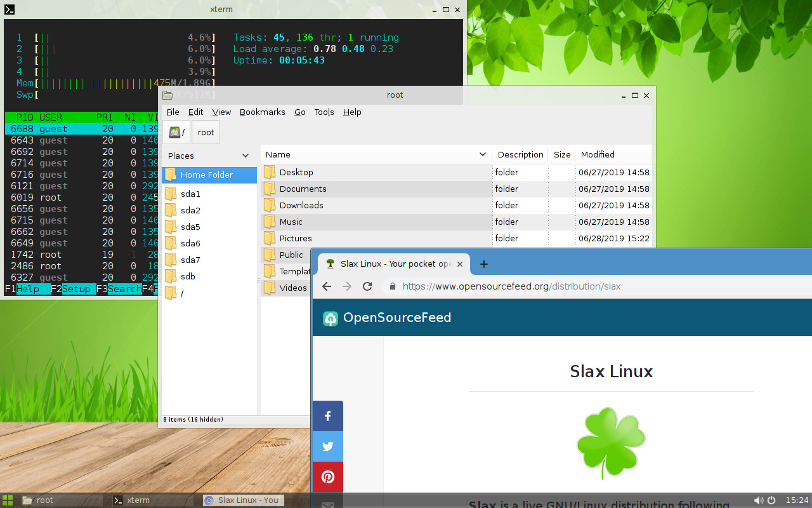Select sda5 in Places sidebar
812x508 pixels.
190,227
